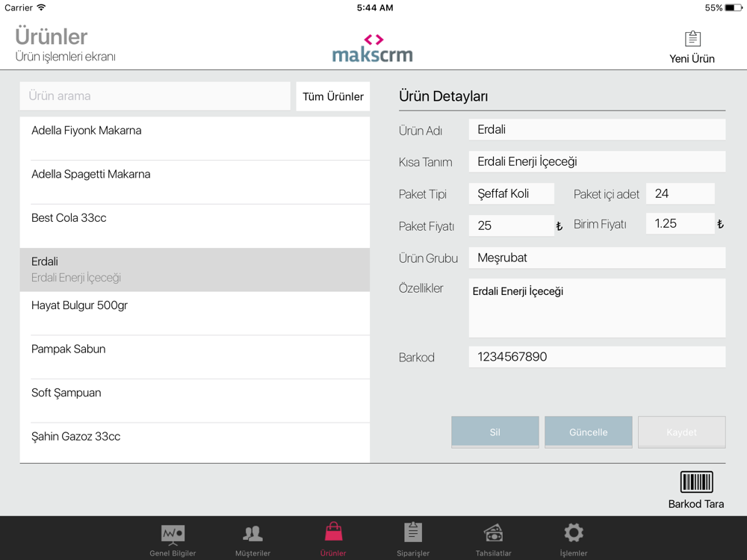Click the Ürün Detayları heading
The height and width of the screenshot is (560, 747).
coord(443,96)
